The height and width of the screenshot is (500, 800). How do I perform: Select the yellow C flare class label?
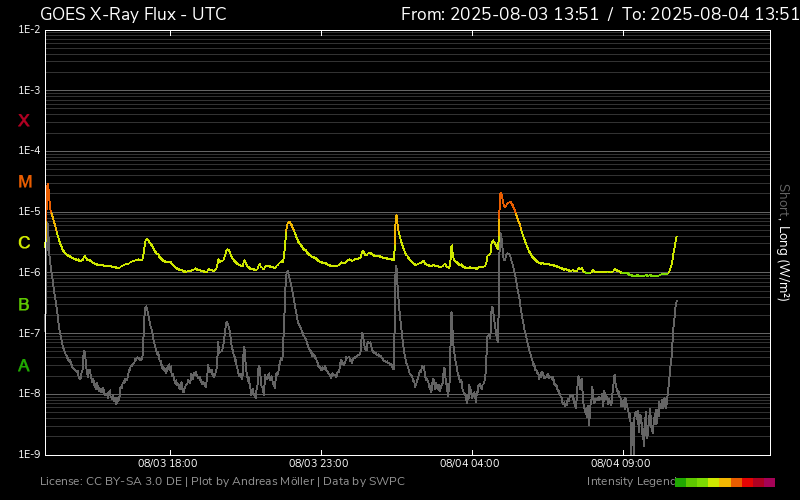click(x=24, y=243)
